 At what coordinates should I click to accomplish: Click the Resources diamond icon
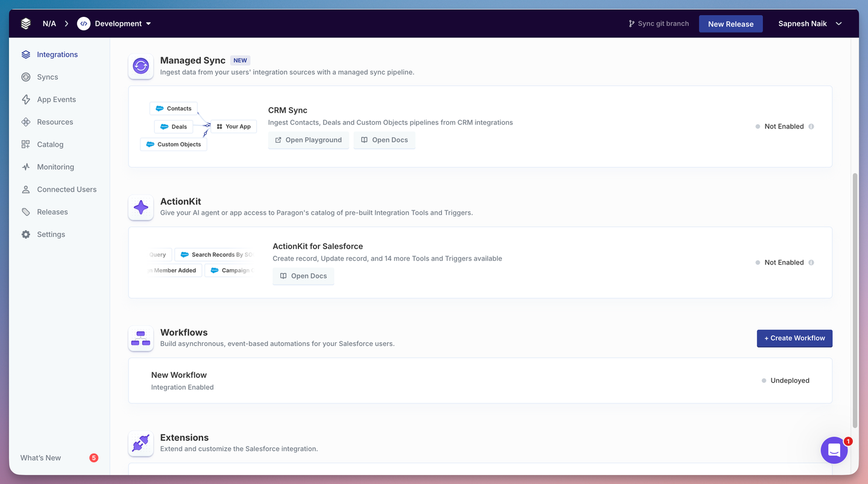pyautogui.click(x=26, y=122)
